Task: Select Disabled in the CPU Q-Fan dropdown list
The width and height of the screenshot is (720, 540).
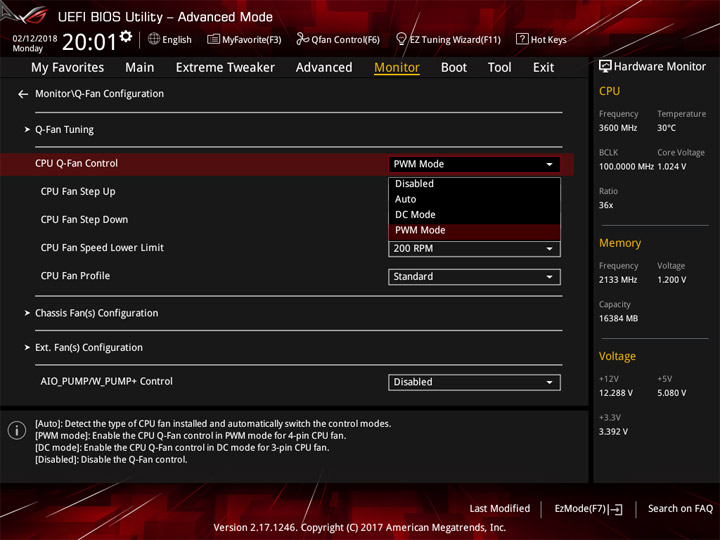Action: pyautogui.click(x=414, y=184)
